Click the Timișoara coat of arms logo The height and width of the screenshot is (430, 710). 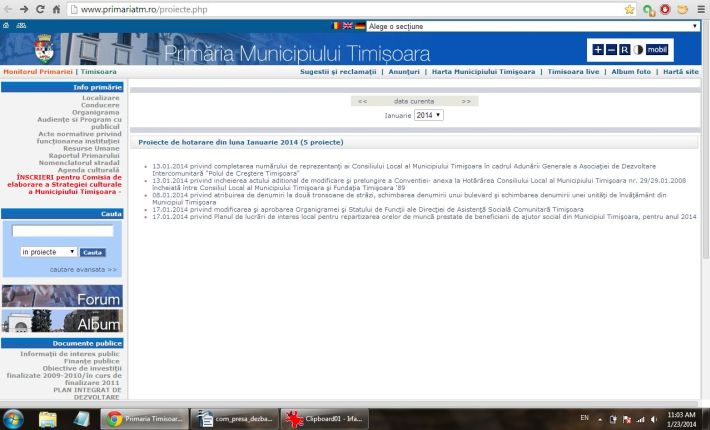(x=44, y=49)
